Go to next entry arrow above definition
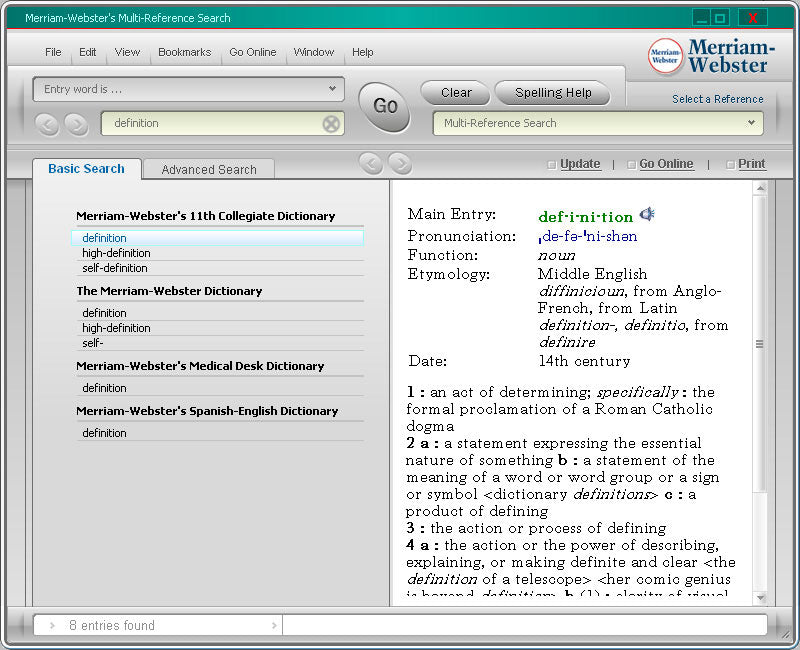This screenshot has height=650, width=800. tap(400, 164)
